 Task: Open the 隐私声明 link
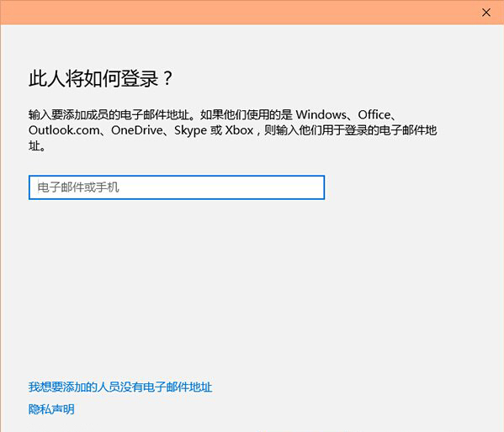coord(51,409)
